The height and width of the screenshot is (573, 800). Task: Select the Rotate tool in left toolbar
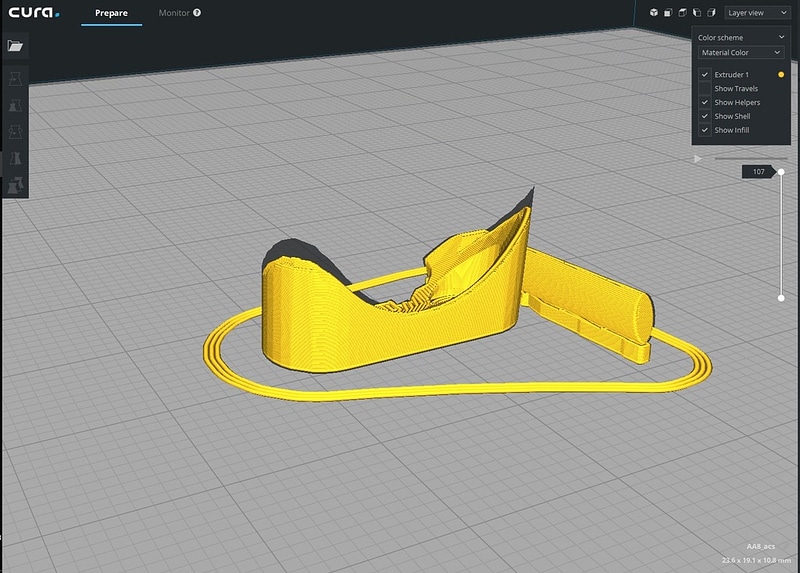coord(15,132)
